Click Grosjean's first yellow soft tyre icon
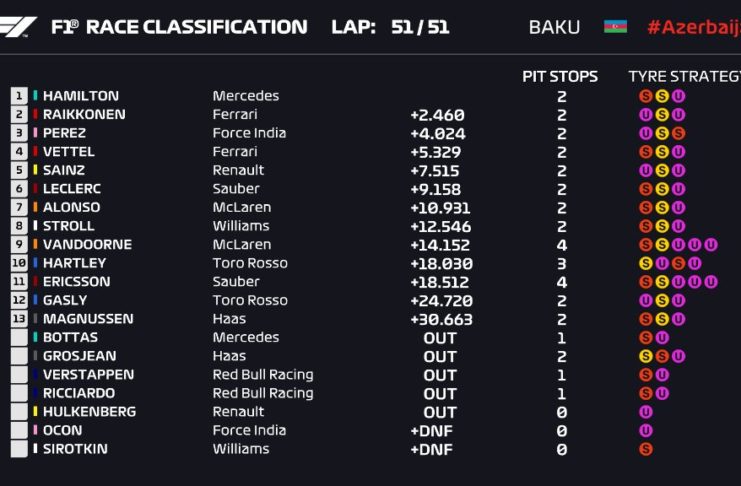The image size is (741, 486). 645,356
